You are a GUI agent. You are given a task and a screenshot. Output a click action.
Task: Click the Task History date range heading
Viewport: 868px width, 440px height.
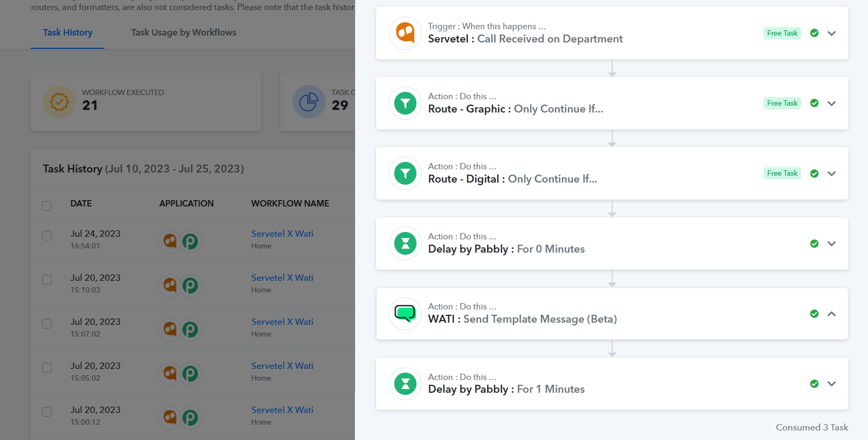143,169
